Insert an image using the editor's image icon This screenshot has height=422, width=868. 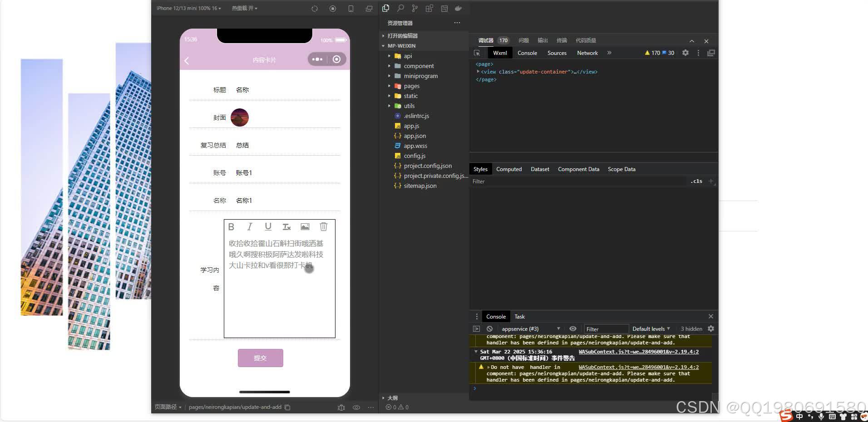(x=305, y=226)
